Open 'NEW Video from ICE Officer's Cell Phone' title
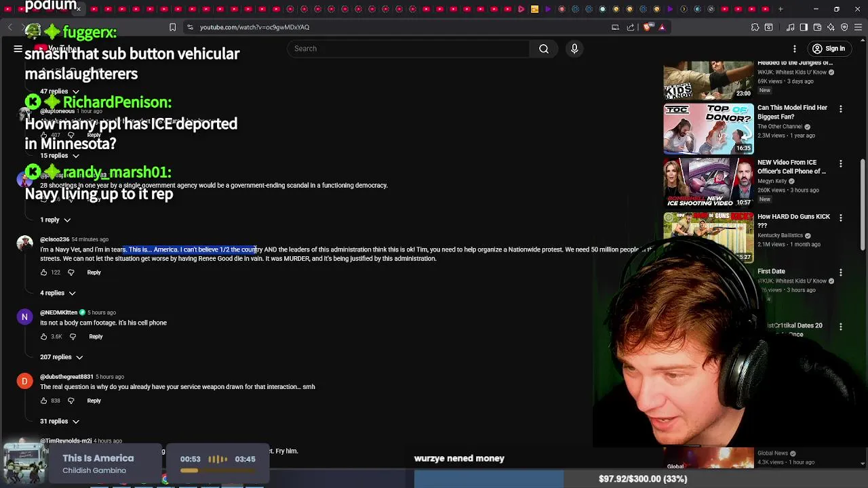This screenshot has width=868, height=488. 791,167
